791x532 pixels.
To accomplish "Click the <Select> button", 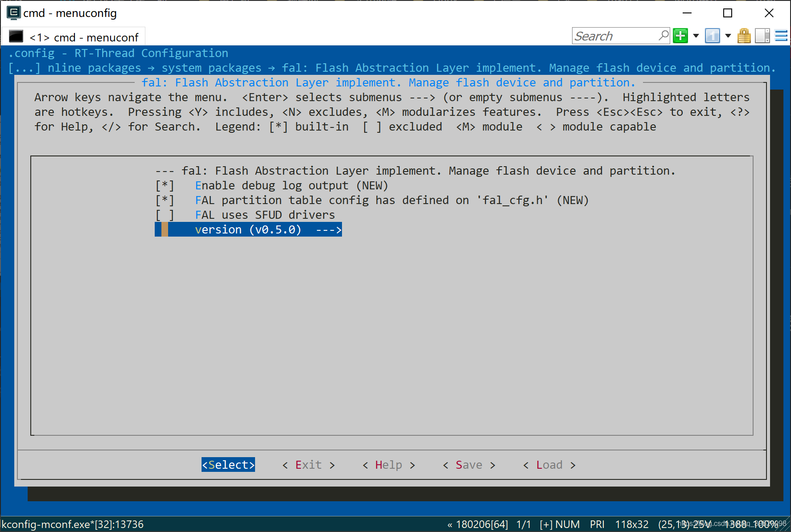I will coord(228,465).
